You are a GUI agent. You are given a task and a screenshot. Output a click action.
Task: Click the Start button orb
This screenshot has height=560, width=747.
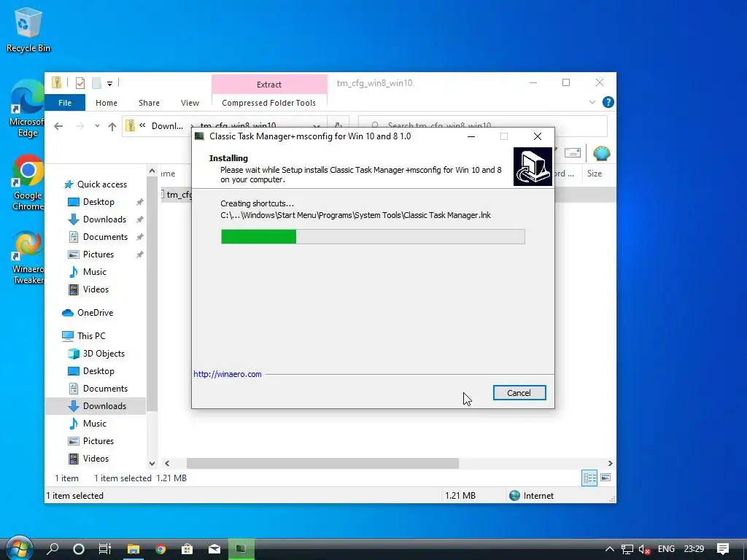[x=19, y=548]
